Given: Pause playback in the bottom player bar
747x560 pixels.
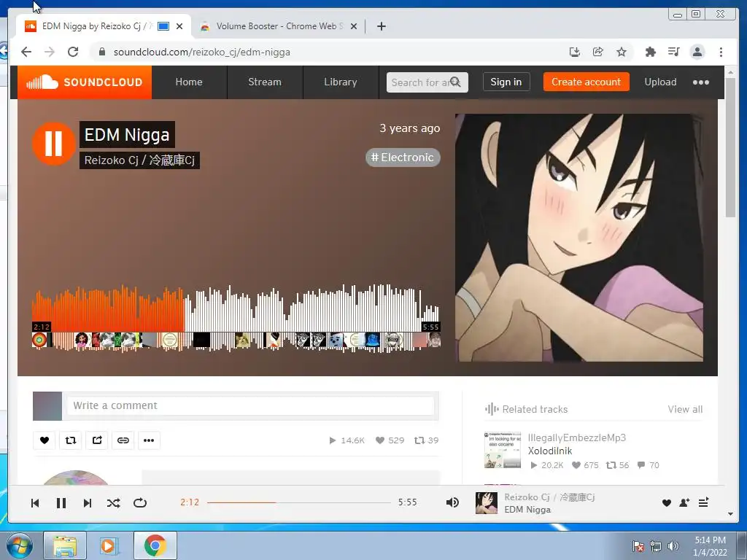Looking at the screenshot, I should [61, 503].
